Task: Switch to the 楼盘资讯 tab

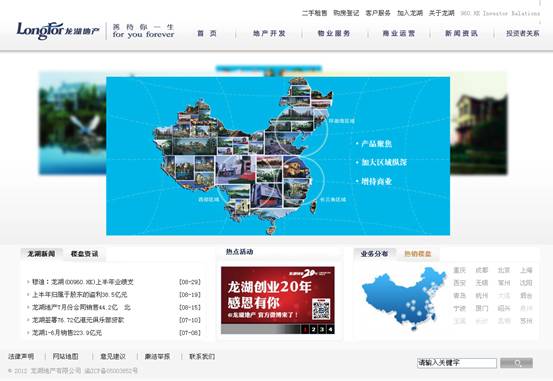Action: [x=84, y=254]
